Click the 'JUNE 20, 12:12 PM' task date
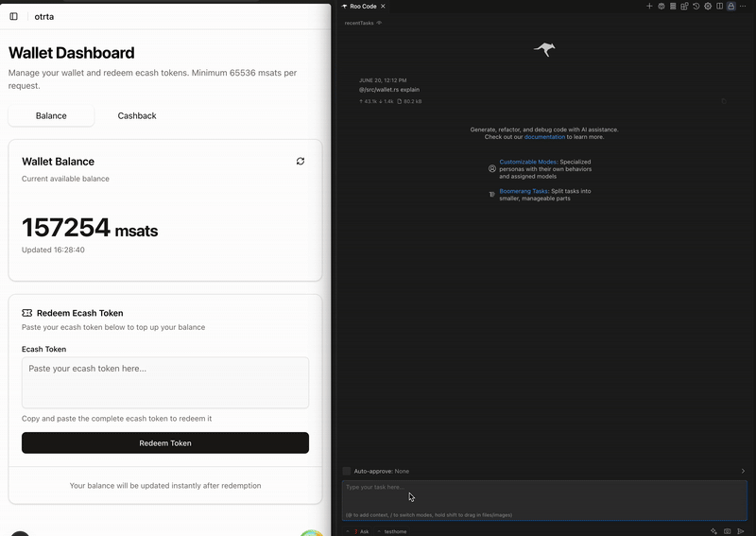 (383, 80)
